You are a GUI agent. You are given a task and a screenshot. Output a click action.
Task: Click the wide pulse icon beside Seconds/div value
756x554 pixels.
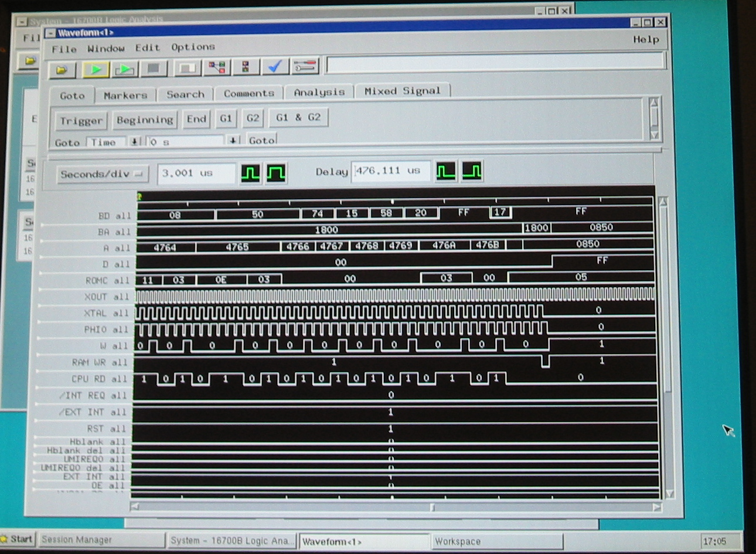[x=276, y=173]
